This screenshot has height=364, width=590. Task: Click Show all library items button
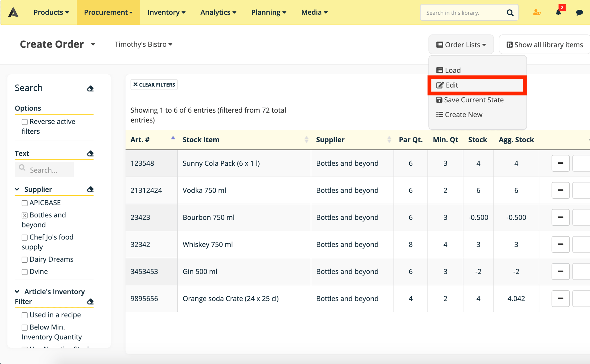(544, 45)
